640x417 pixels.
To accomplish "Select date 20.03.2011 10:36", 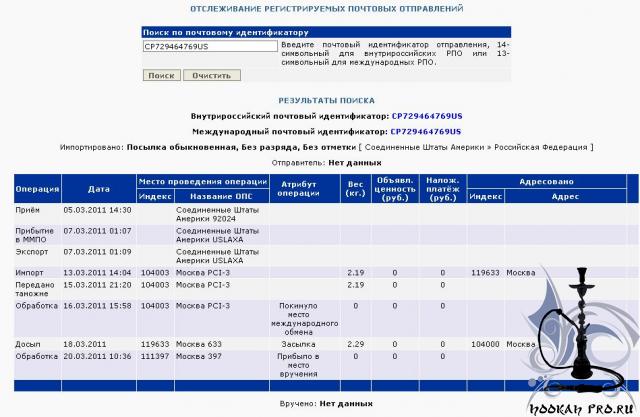I will [97, 356].
